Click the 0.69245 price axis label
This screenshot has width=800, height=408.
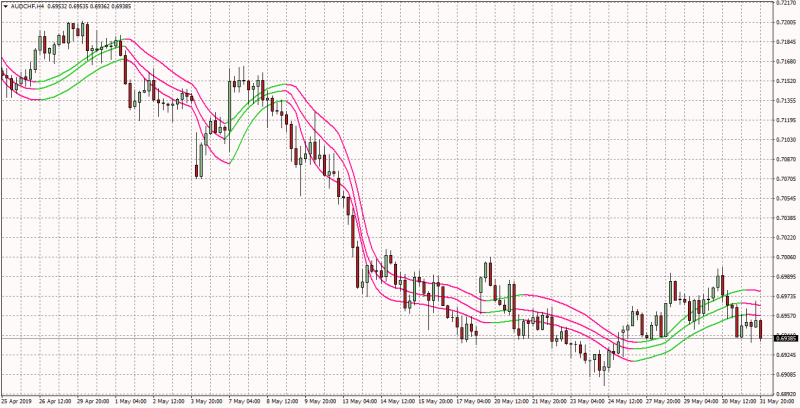[x=786, y=355]
